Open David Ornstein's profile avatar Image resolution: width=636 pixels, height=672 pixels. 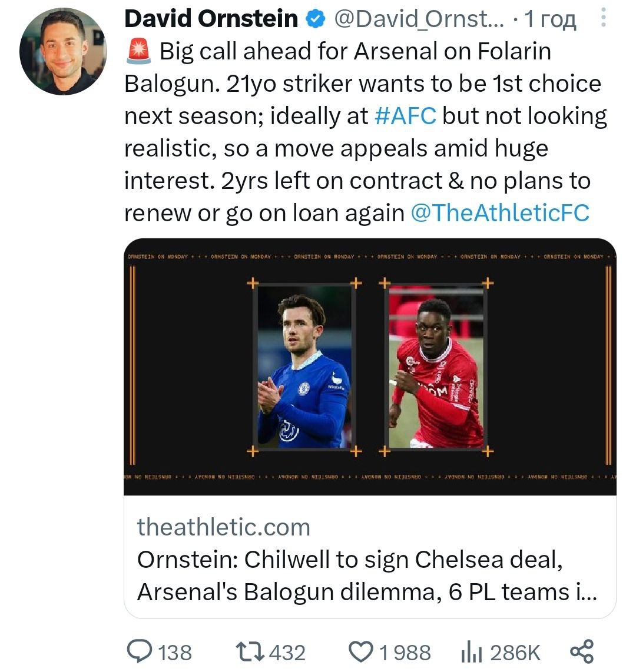click(63, 51)
